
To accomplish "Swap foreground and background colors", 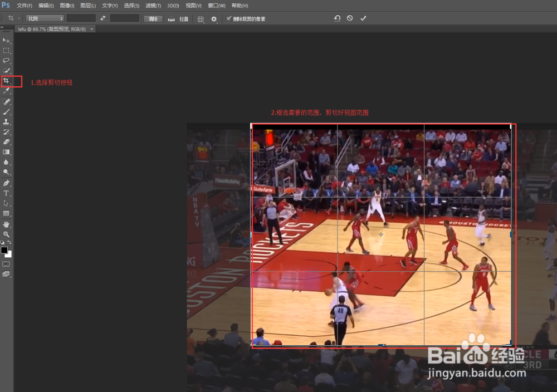I will click(9, 243).
